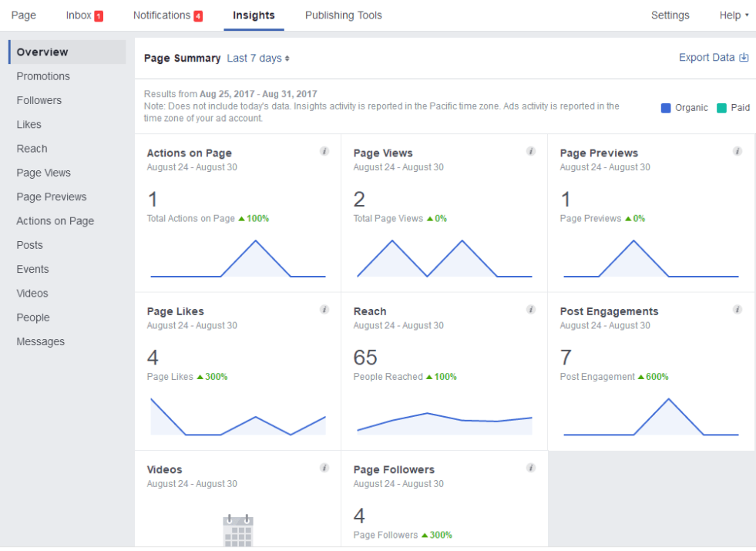
Task: Select Promotions in the left sidebar
Action: (43, 76)
